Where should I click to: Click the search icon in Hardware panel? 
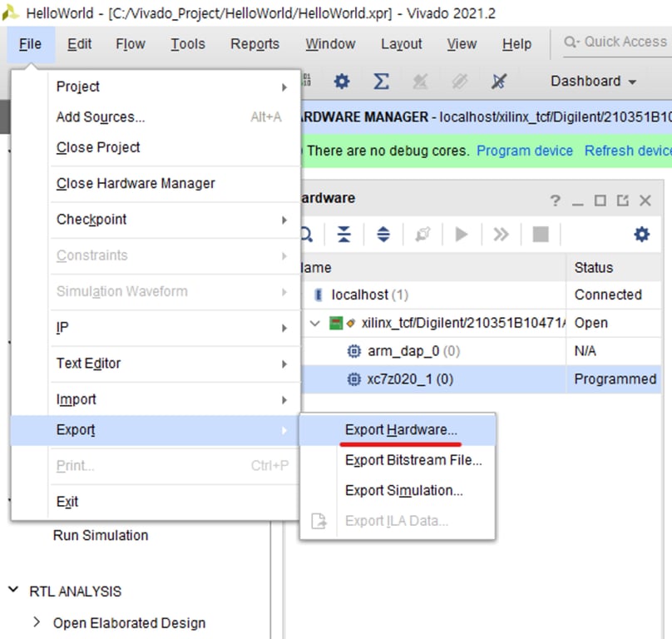[x=307, y=234]
